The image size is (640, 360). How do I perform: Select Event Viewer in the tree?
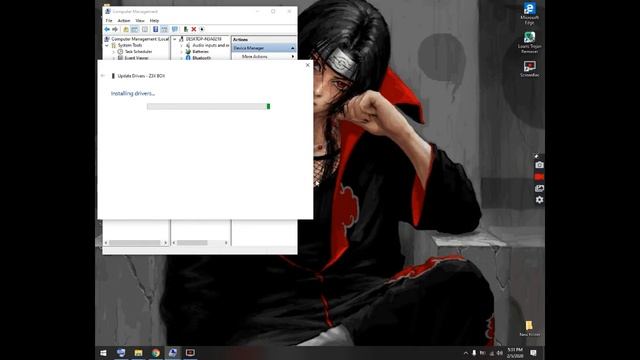(136, 58)
